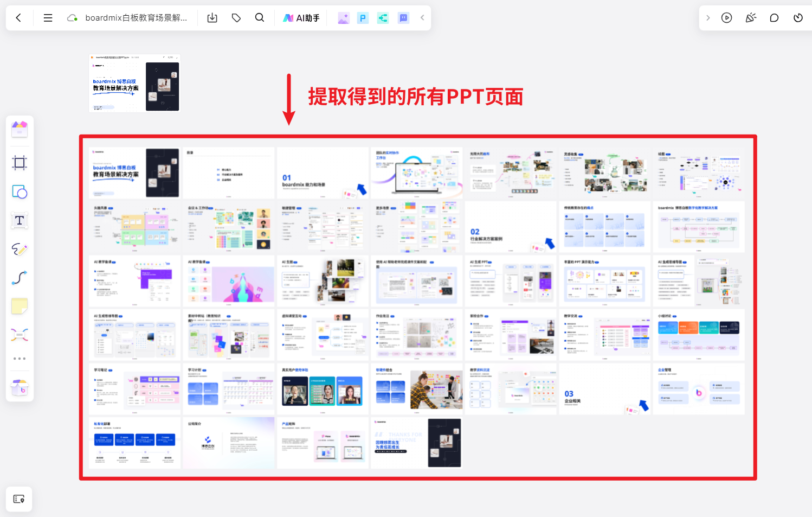
Task: Select the 学习笔记 slide
Action: (x=135, y=389)
